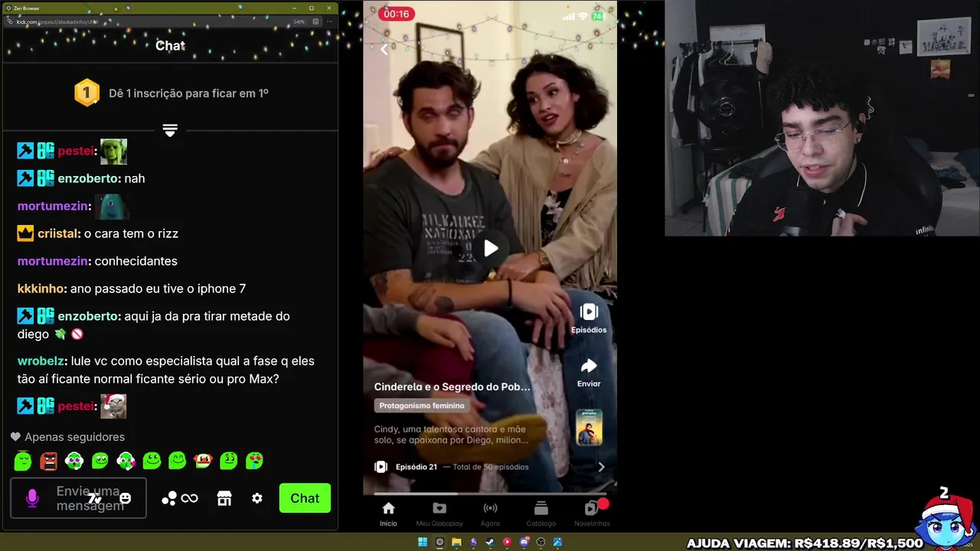Click the infinity symbol icon
Screen dimensions: 980x551
click(190, 499)
